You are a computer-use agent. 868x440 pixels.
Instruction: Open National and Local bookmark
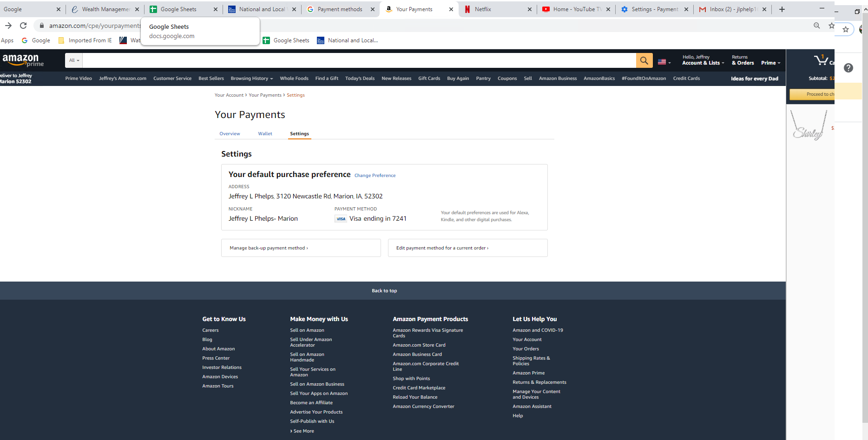pyautogui.click(x=348, y=40)
